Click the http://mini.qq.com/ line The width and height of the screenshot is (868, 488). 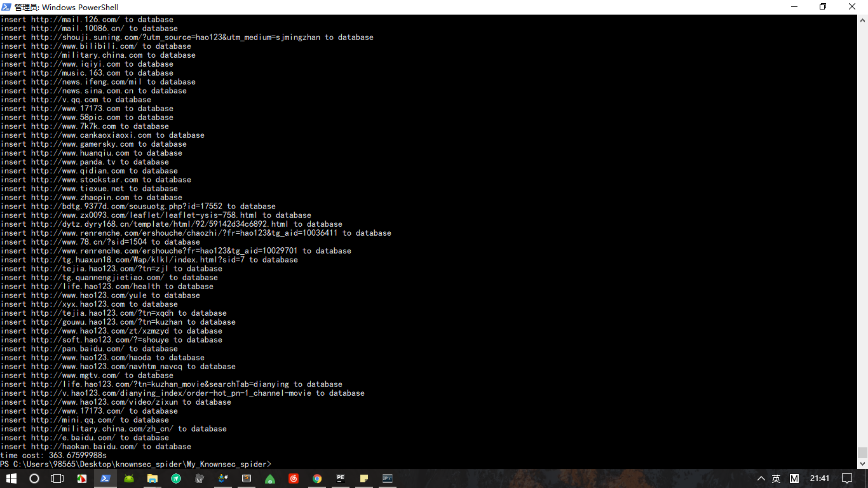click(85, 420)
